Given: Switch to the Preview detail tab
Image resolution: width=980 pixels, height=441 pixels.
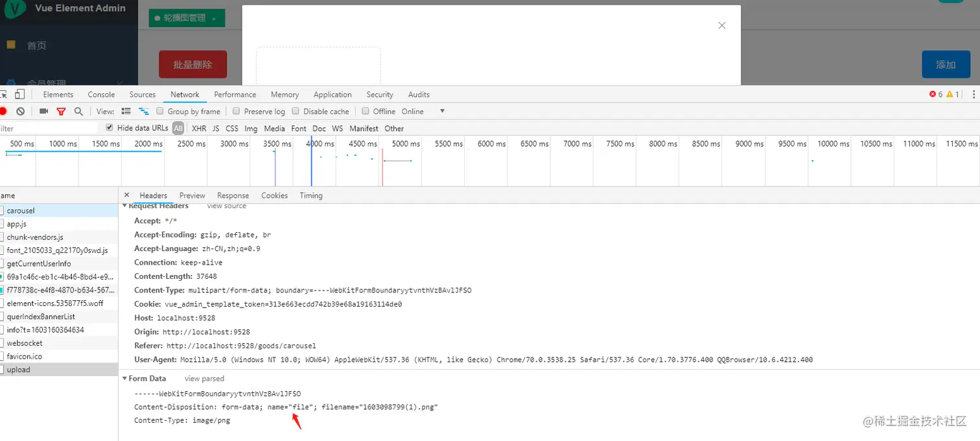Looking at the screenshot, I should pyautogui.click(x=192, y=195).
